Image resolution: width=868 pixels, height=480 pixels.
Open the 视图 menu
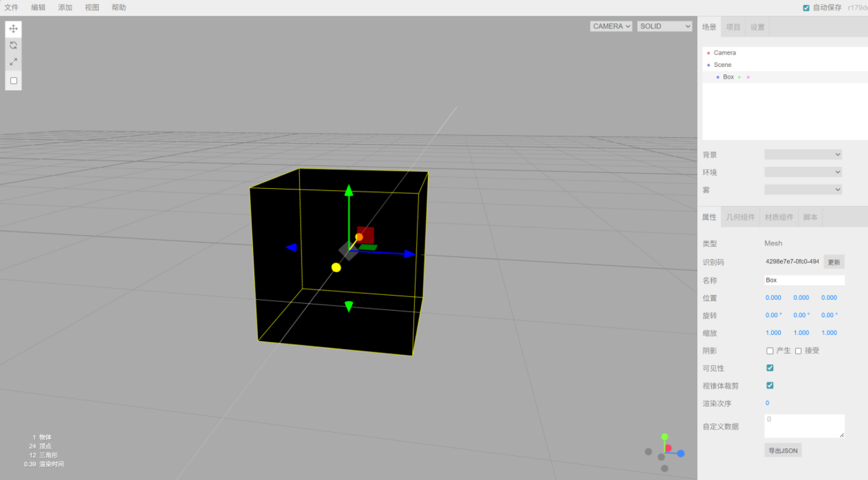pos(92,8)
